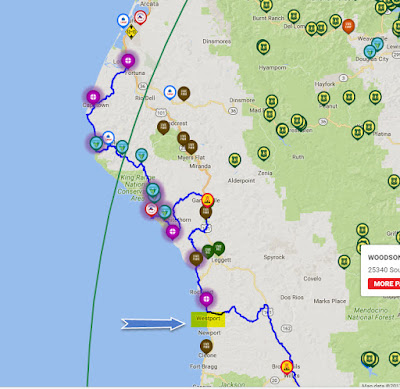Viewport: 400px width, 389px height.
Task: Click the address line starting with 25340 in the popup
Action: [384, 270]
